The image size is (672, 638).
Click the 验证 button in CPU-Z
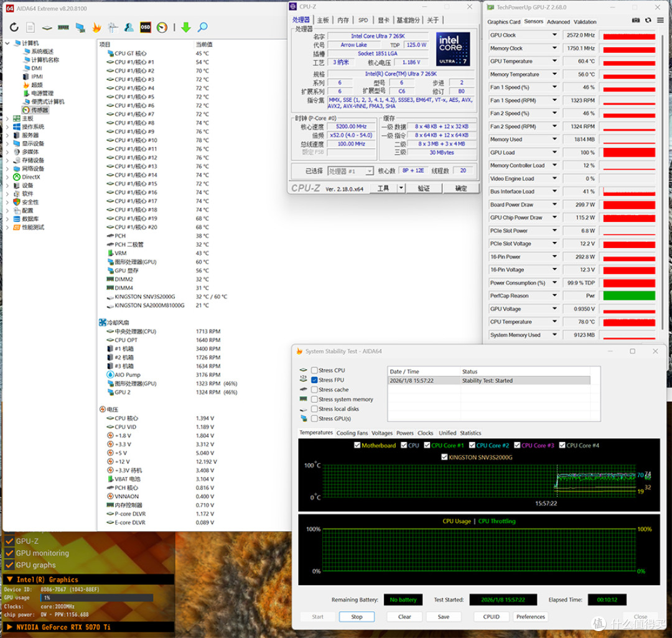(x=424, y=188)
